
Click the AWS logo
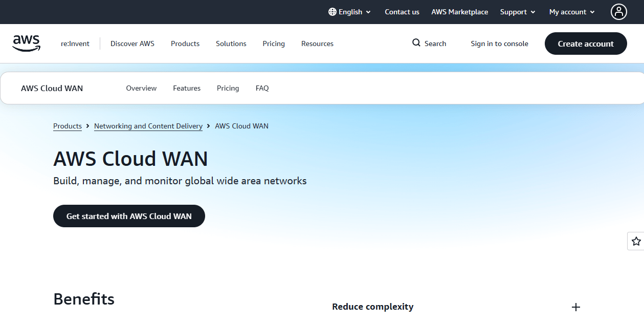tap(27, 44)
